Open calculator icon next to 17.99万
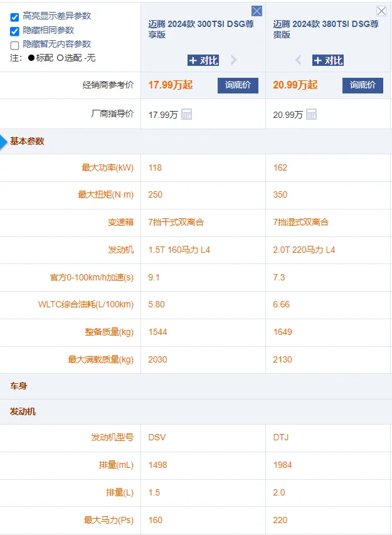This screenshot has height=535, width=392. (186, 114)
